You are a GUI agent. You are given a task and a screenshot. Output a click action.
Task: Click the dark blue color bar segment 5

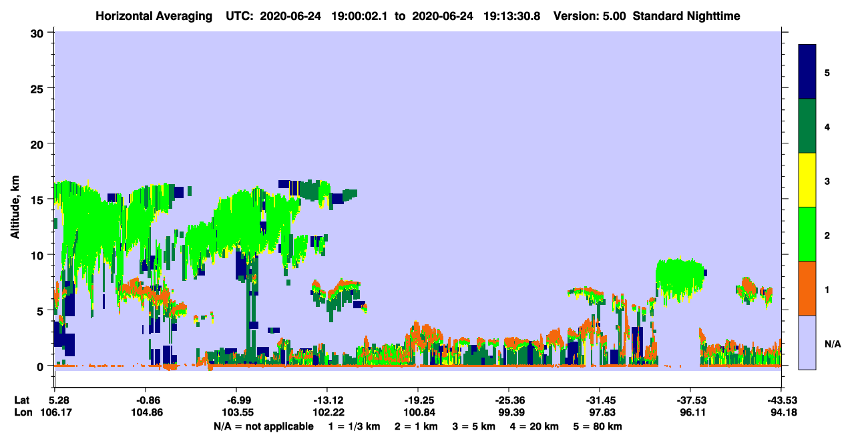click(x=807, y=71)
